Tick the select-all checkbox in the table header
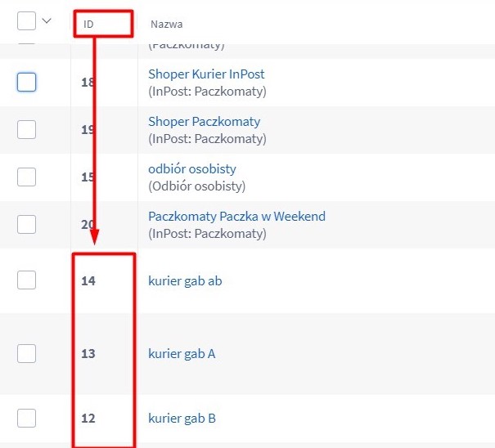495x448 pixels. [27, 23]
